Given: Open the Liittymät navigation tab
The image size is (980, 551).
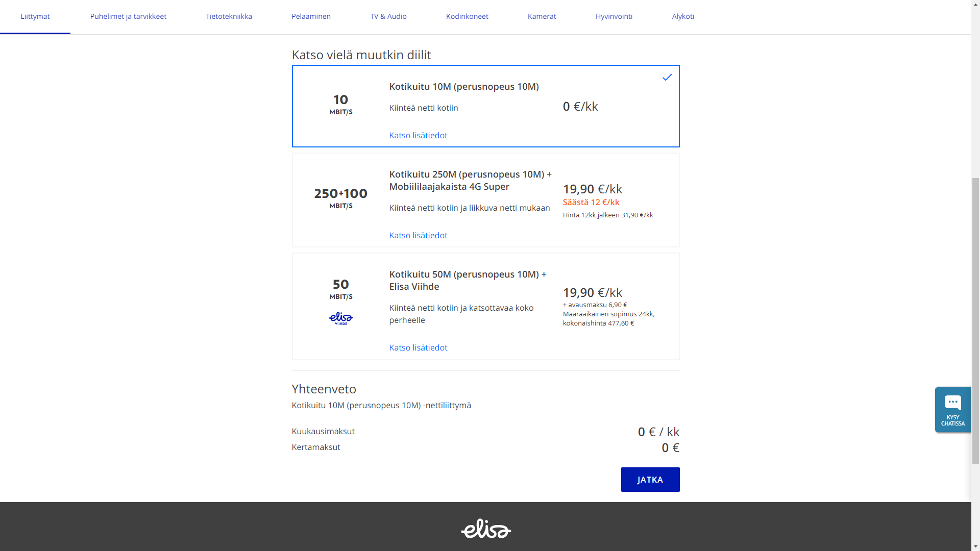Looking at the screenshot, I should click(x=35, y=16).
